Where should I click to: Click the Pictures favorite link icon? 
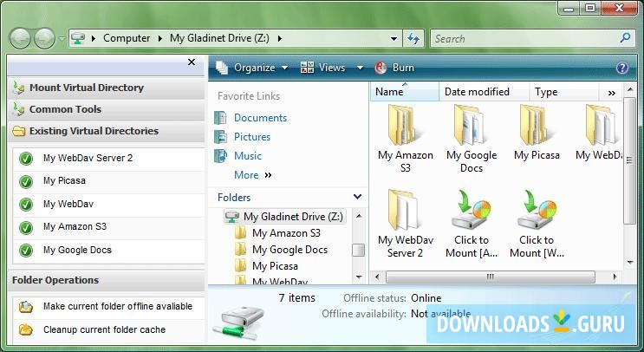220,137
